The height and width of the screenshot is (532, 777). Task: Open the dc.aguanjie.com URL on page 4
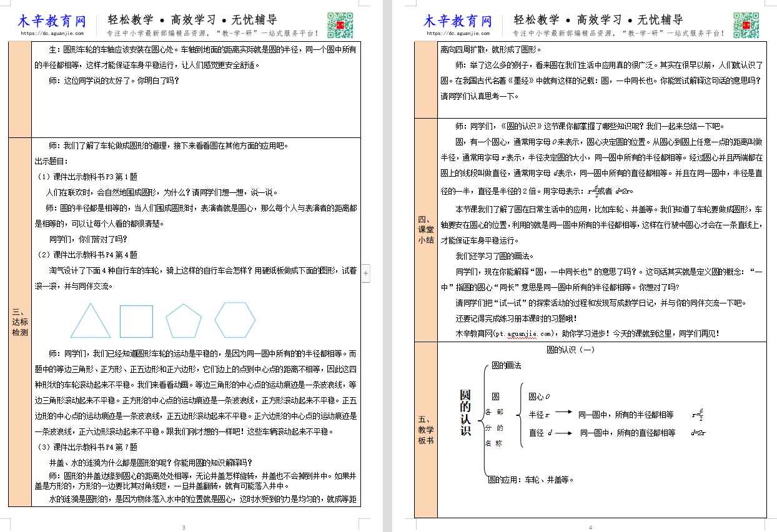point(459,33)
